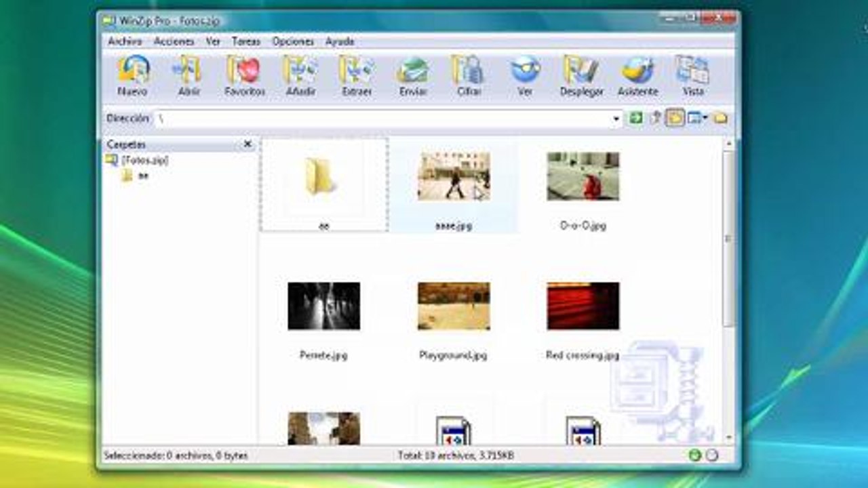Select [Fotos.zip] in the folder tree
The height and width of the screenshot is (488, 868).
(144, 161)
